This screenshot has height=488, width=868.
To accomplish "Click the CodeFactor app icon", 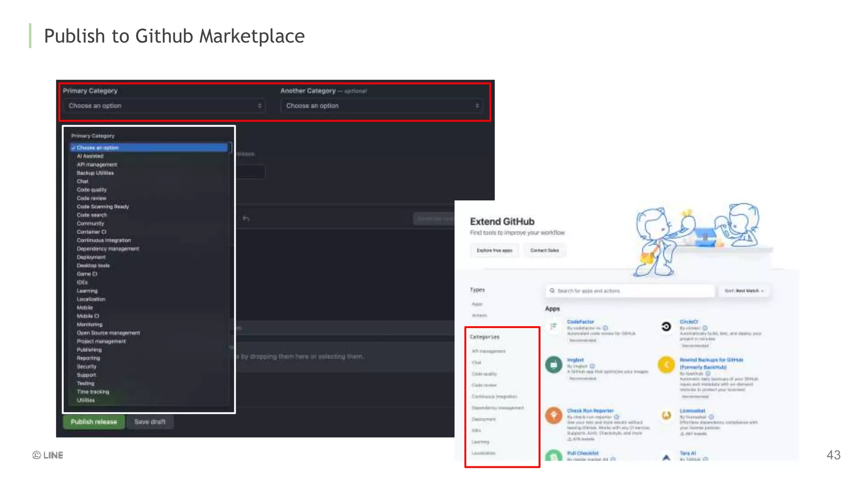I will coord(553,326).
